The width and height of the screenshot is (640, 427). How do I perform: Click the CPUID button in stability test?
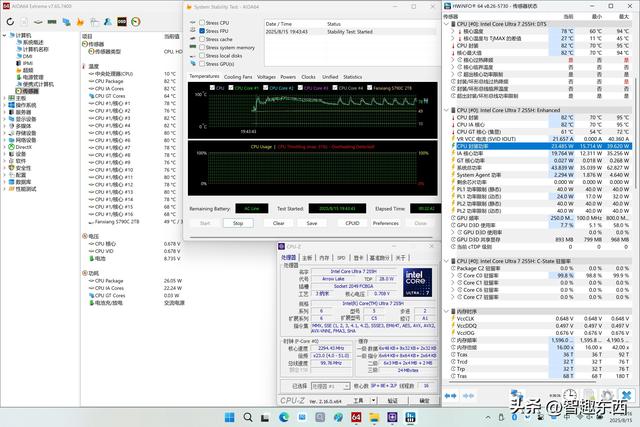click(x=352, y=223)
